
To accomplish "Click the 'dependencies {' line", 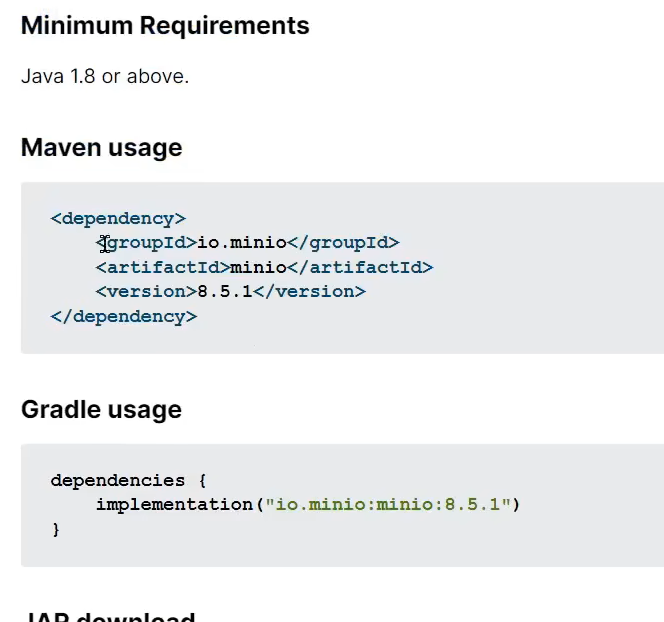I will coord(128,481).
